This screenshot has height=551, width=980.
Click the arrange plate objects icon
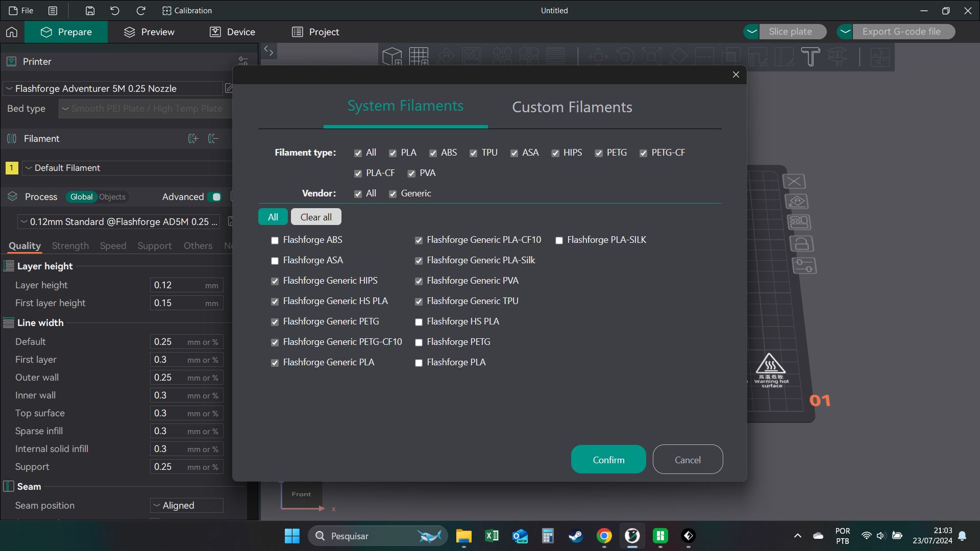tap(799, 222)
